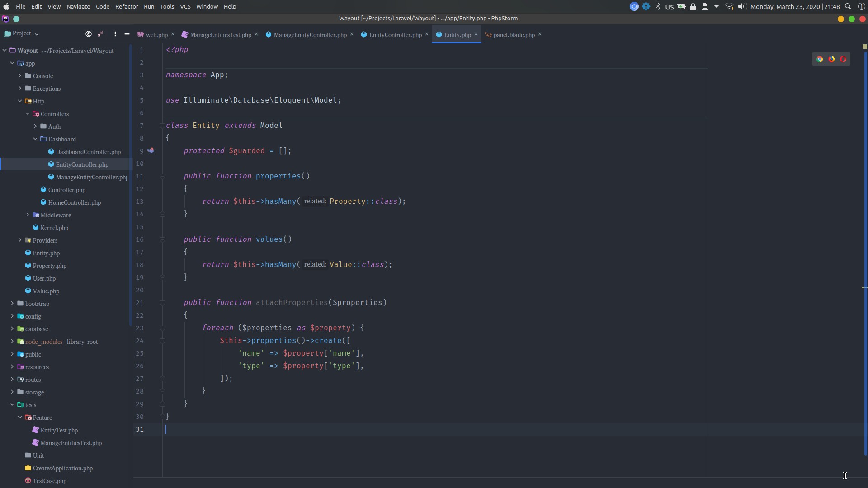This screenshot has width=868, height=488.
Task: Toggle code fold for properties function
Action: pyautogui.click(x=162, y=176)
